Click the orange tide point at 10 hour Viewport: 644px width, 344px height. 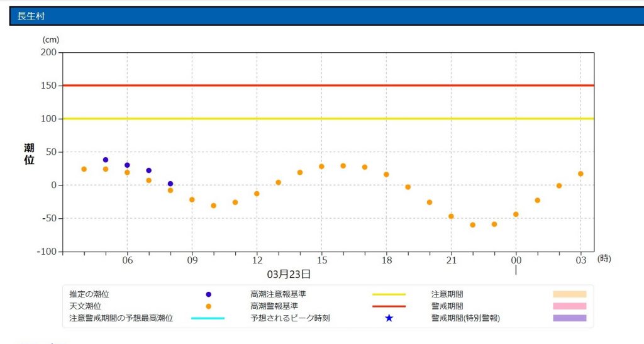point(214,206)
